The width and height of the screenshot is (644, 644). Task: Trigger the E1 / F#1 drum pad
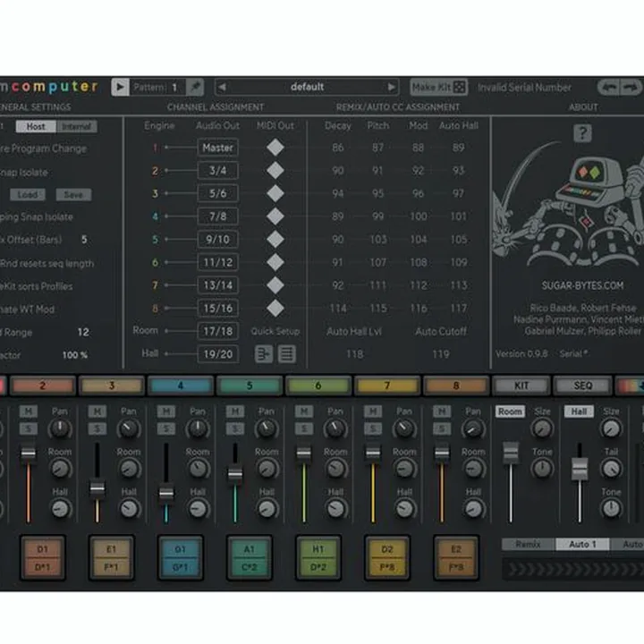pyautogui.click(x=111, y=558)
